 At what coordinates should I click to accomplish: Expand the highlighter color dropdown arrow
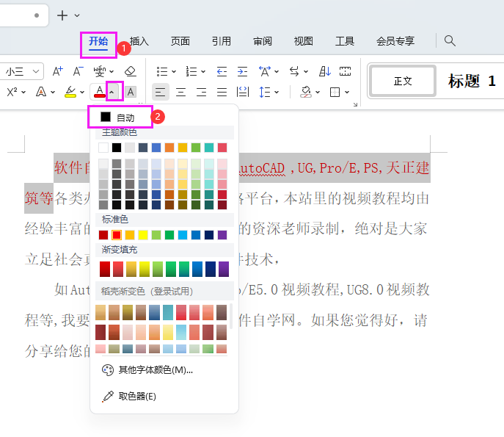point(82,92)
